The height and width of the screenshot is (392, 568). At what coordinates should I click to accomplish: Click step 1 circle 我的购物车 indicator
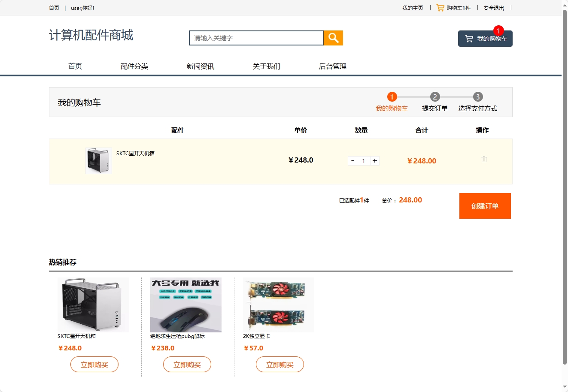392,96
